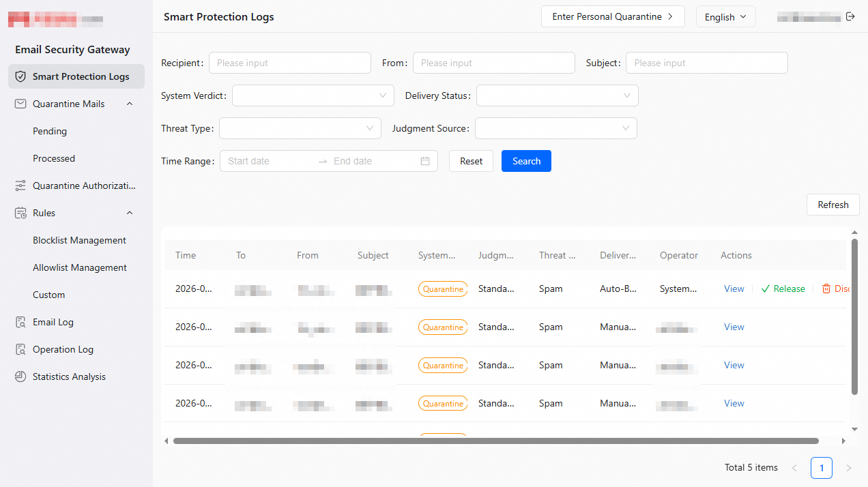Open Email Log via its icon

(20, 322)
